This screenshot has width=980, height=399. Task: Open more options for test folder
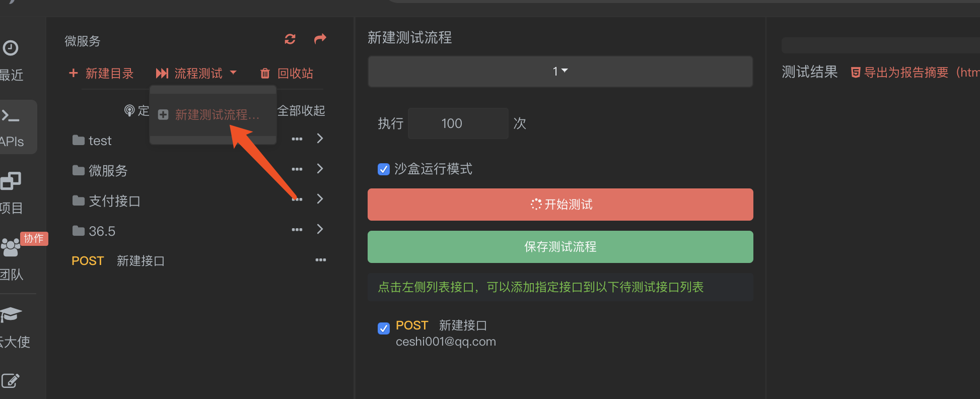point(297,139)
